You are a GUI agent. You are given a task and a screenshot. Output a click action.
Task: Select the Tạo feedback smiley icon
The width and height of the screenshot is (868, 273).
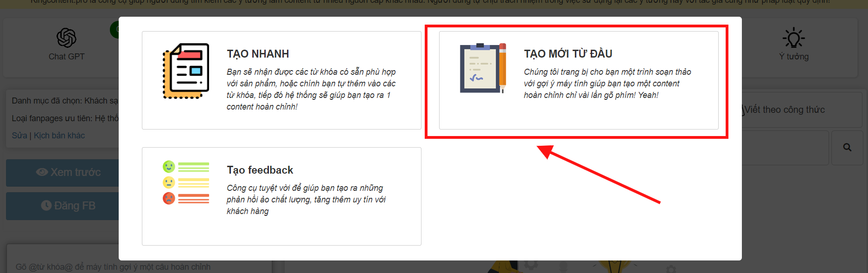click(186, 182)
